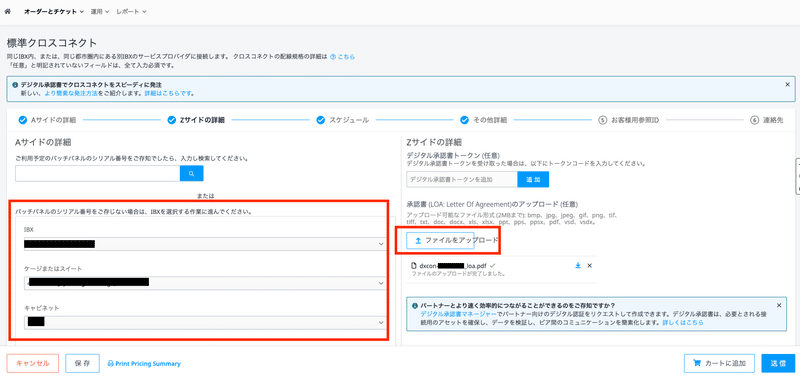Go to the その他詳細 step

pyautogui.click(x=483, y=120)
